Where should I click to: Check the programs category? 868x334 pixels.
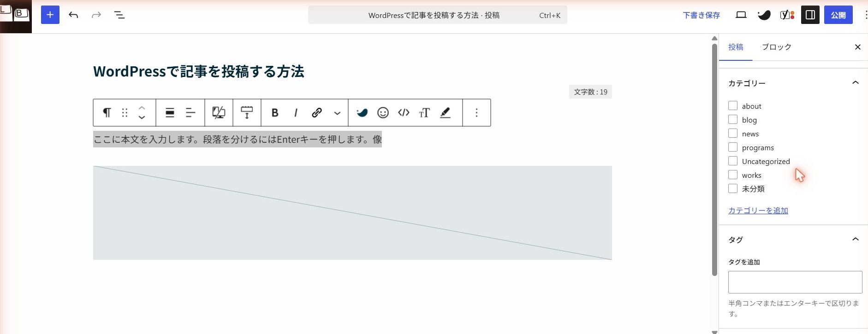click(x=733, y=147)
